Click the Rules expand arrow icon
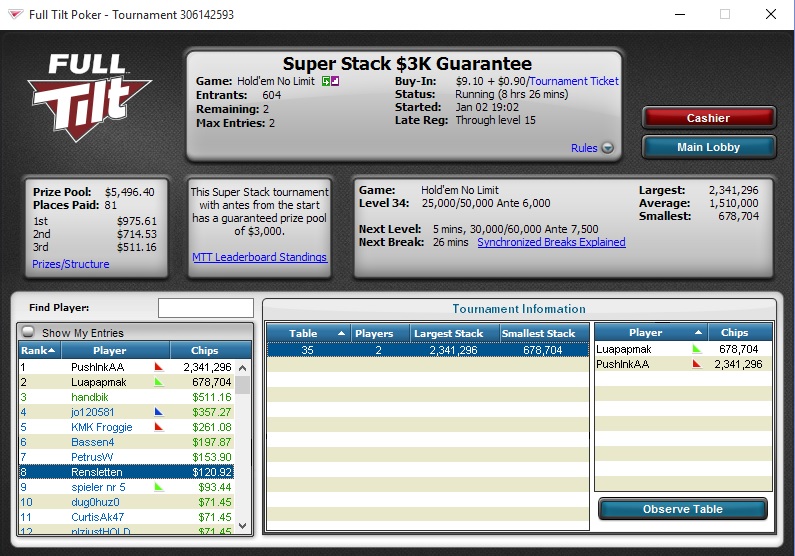The image size is (795, 556). [x=607, y=148]
